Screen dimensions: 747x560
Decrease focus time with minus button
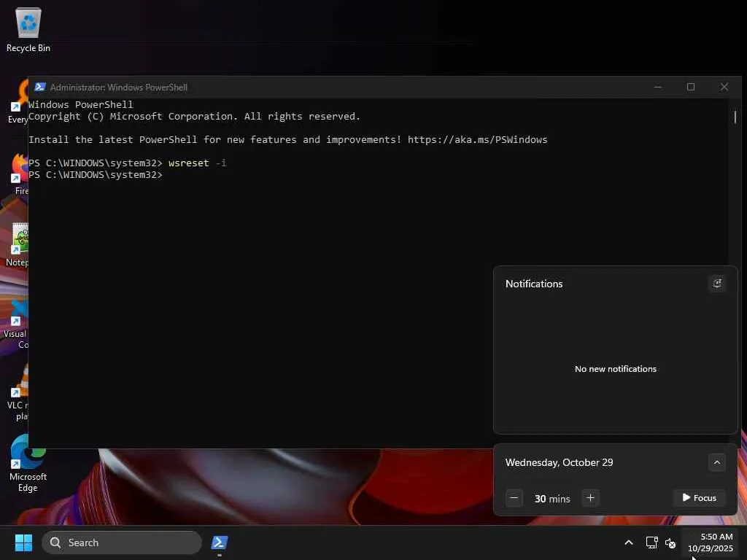pyautogui.click(x=514, y=498)
